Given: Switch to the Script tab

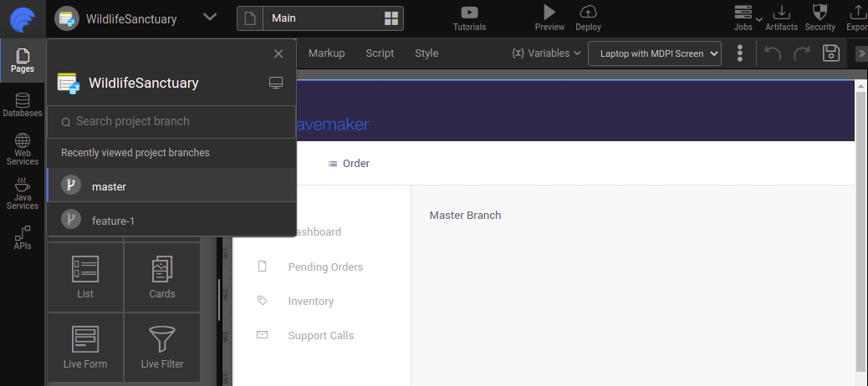Looking at the screenshot, I should click(380, 53).
